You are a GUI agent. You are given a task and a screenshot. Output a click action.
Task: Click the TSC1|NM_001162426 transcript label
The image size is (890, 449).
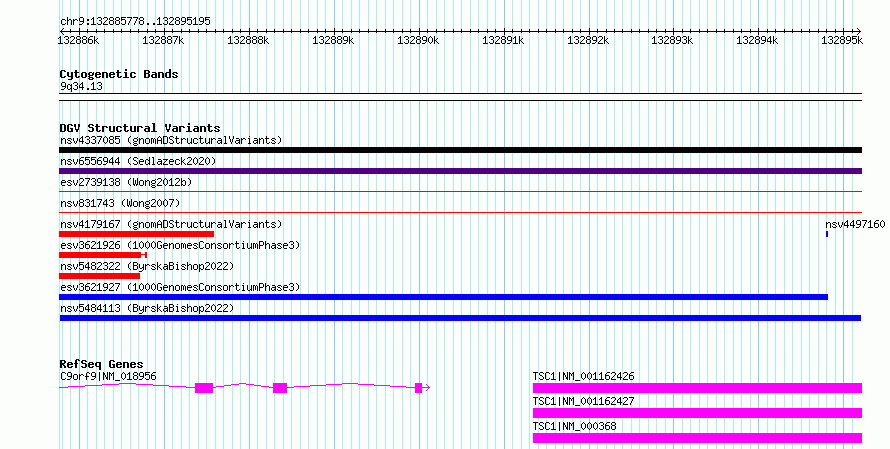pyautogui.click(x=583, y=376)
